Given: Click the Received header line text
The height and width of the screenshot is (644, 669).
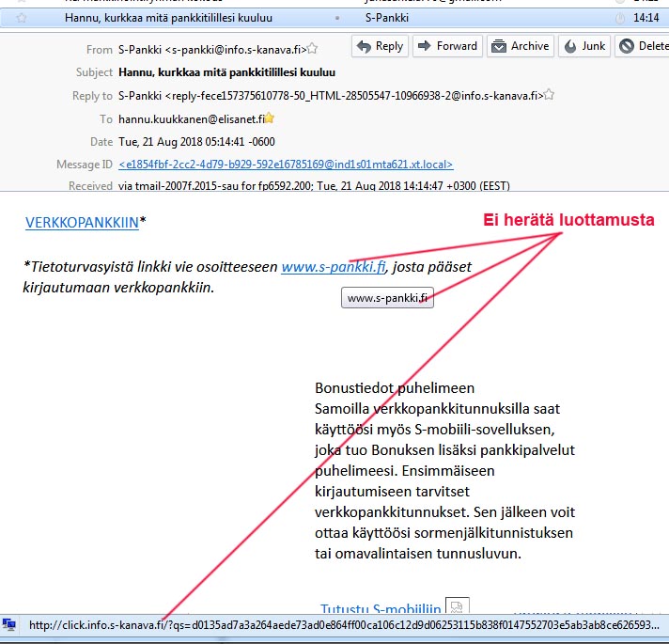Looking at the screenshot, I should coord(314,186).
